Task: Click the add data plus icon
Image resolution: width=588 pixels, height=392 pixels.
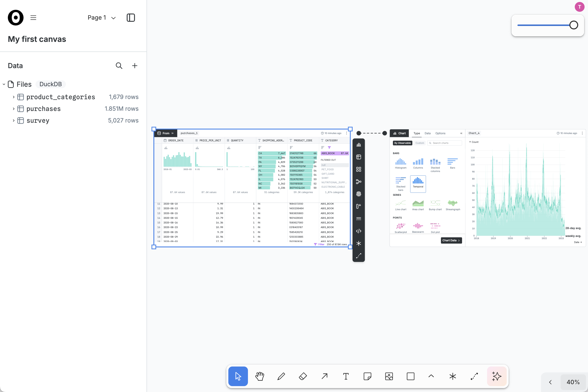Action: (135, 66)
